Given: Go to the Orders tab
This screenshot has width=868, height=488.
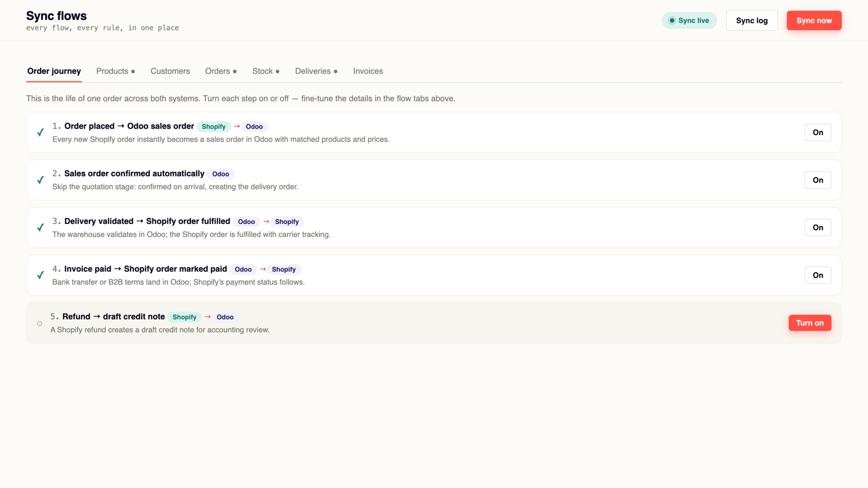Looking at the screenshot, I should pos(221,71).
